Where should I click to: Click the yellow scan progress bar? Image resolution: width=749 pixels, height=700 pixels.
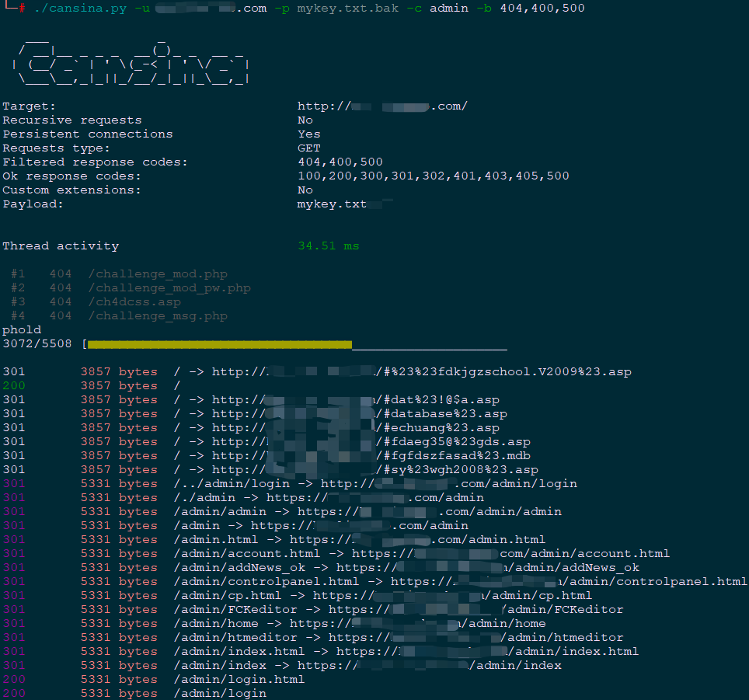pyautogui.click(x=220, y=344)
